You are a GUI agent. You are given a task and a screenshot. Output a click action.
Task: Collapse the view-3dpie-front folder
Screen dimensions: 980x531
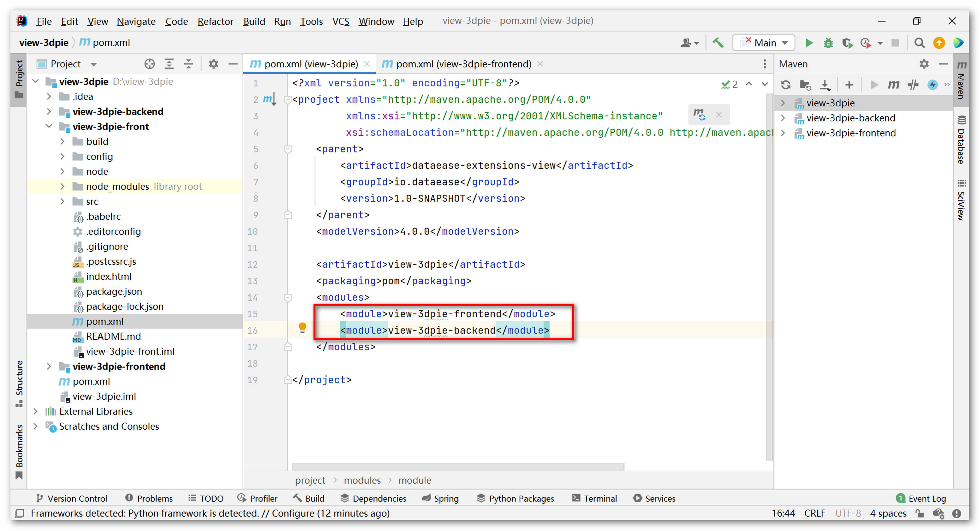[49, 126]
